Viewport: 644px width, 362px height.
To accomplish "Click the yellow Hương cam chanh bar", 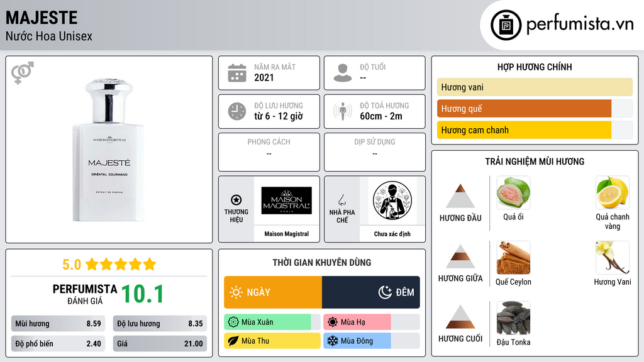I will pyautogui.click(x=524, y=130).
